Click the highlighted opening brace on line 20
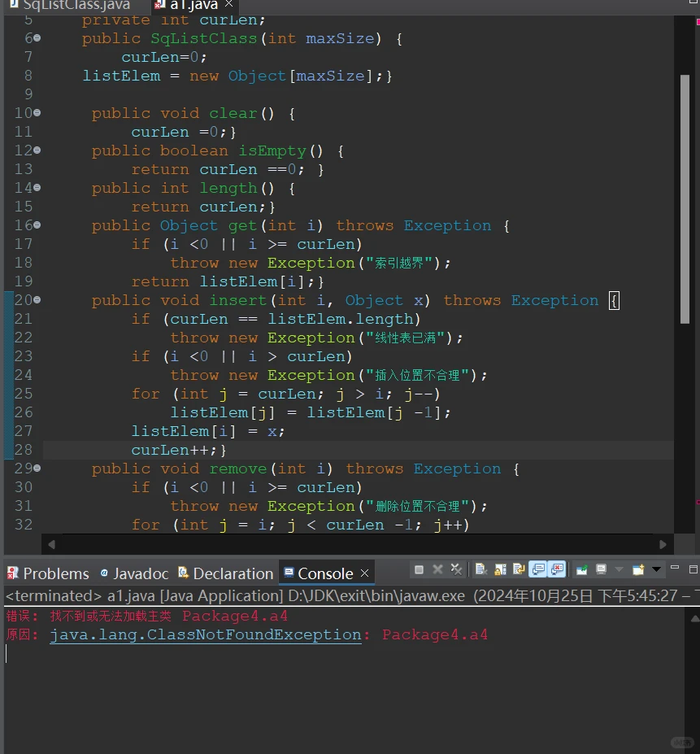The height and width of the screenshot is (754, 700). pyautogui.click(x=614, y=300)
